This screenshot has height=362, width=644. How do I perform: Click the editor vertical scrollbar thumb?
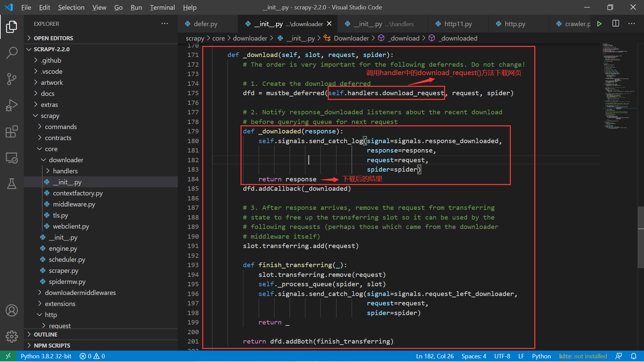pos(641,237)
